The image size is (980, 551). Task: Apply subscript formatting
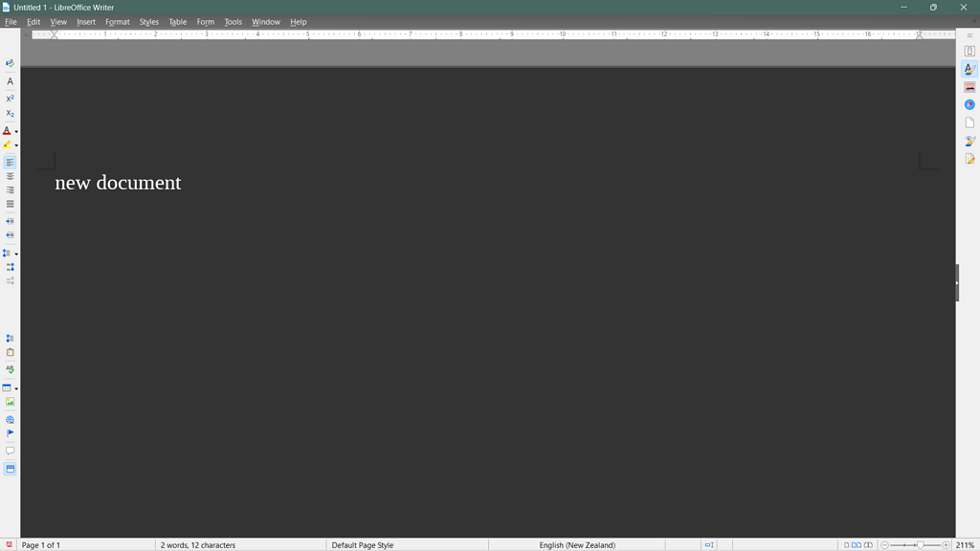pyautogui.click(x=10, y=113)
